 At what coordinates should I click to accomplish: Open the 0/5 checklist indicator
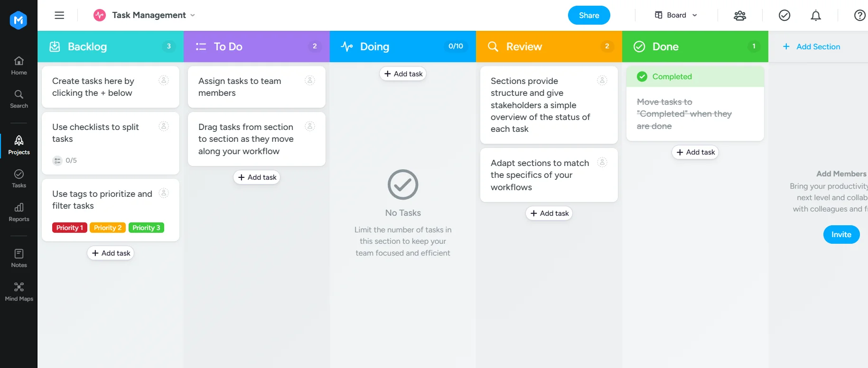coord(65,160)
